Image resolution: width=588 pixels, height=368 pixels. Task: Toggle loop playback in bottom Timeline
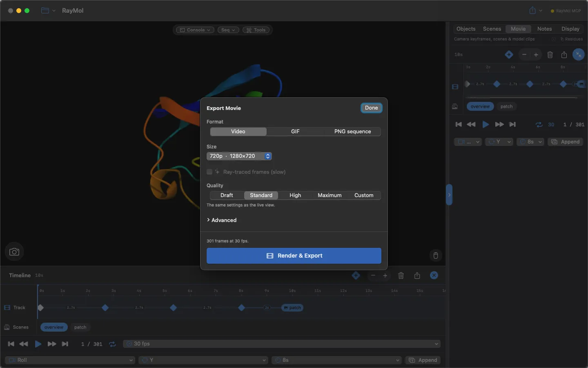tap(112, 344)
